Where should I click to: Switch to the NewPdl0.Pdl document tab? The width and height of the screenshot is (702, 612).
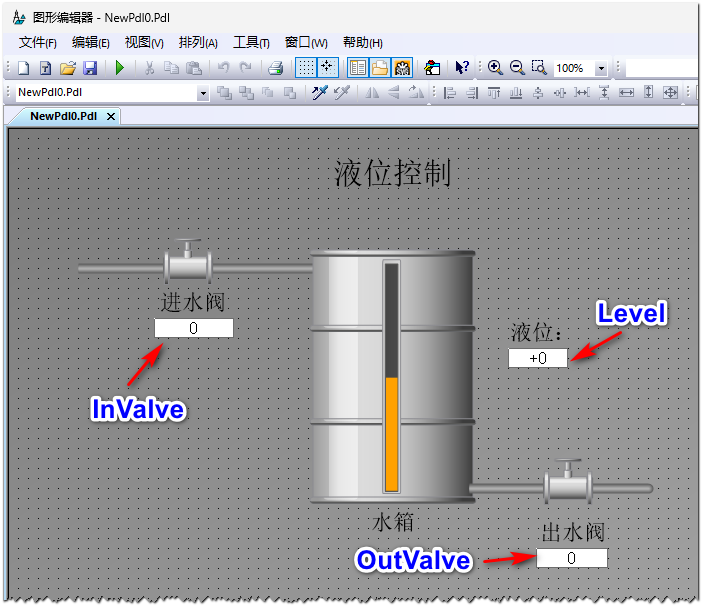tap(63, 116)
